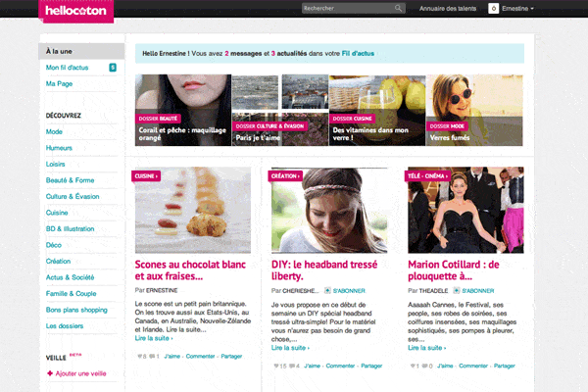This screenshot has width=588, height=392.
Task: Click subscribe icon next to CHERIESHE
Action: click(327, 291)
